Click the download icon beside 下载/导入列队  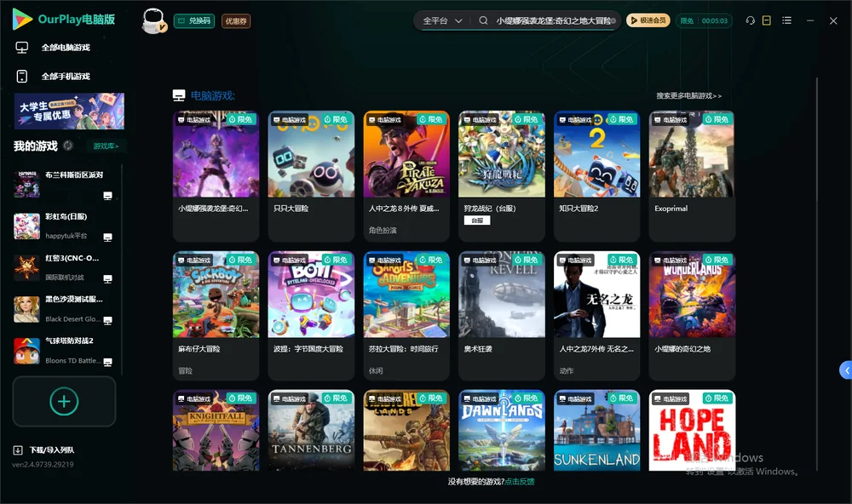pos(18,450)
